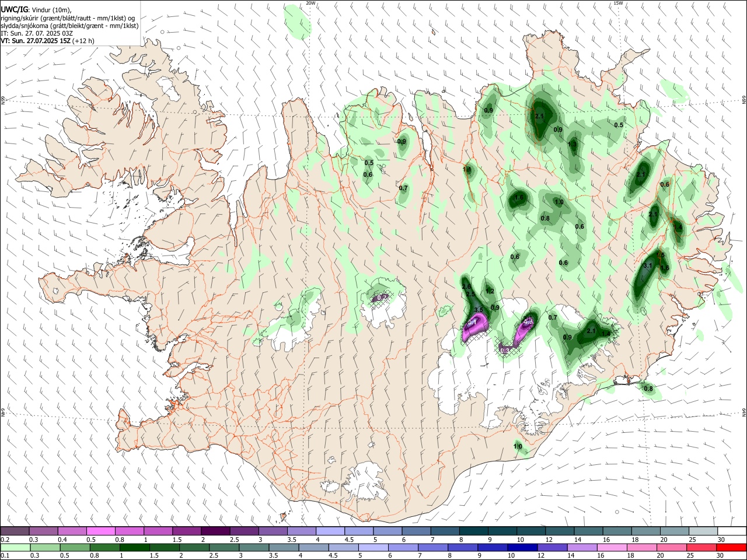This screenshot has height=560, width=747.
Task: Click the '1.0' value near the south coast
Action: [x=518, y=447]
